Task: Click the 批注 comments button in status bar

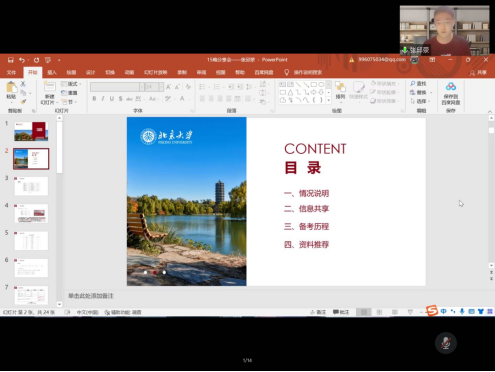Action: tap(341, 312)
